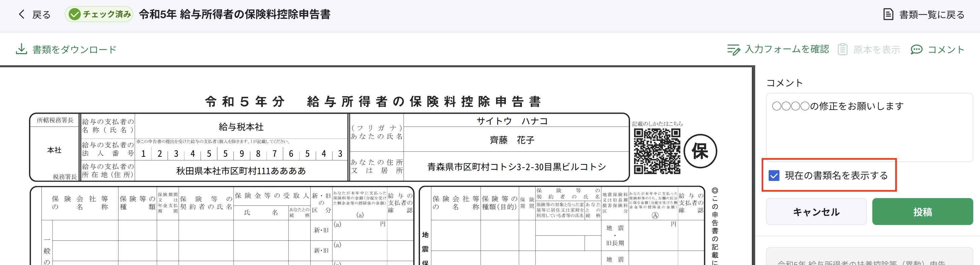Screen dimensions: 980x265
Task: Click the clipboard icon for 原本を表示
Action: click(x=843, y=49)
